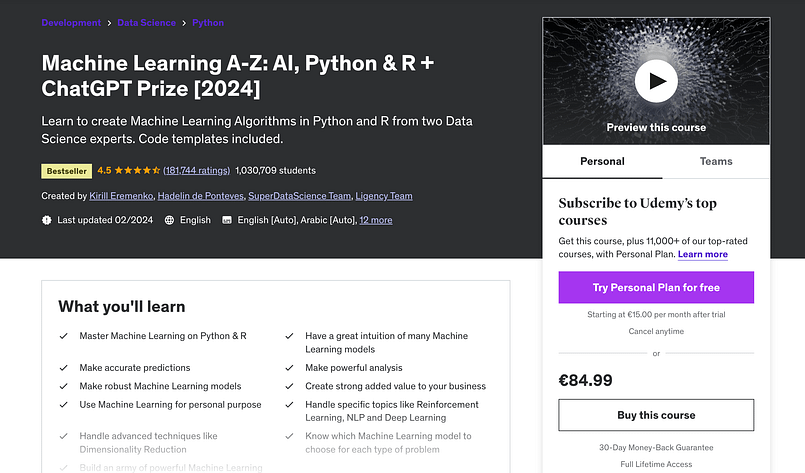The image size is (805, 473).
Task: Click the €84.99 price
Action: point(585,381)
